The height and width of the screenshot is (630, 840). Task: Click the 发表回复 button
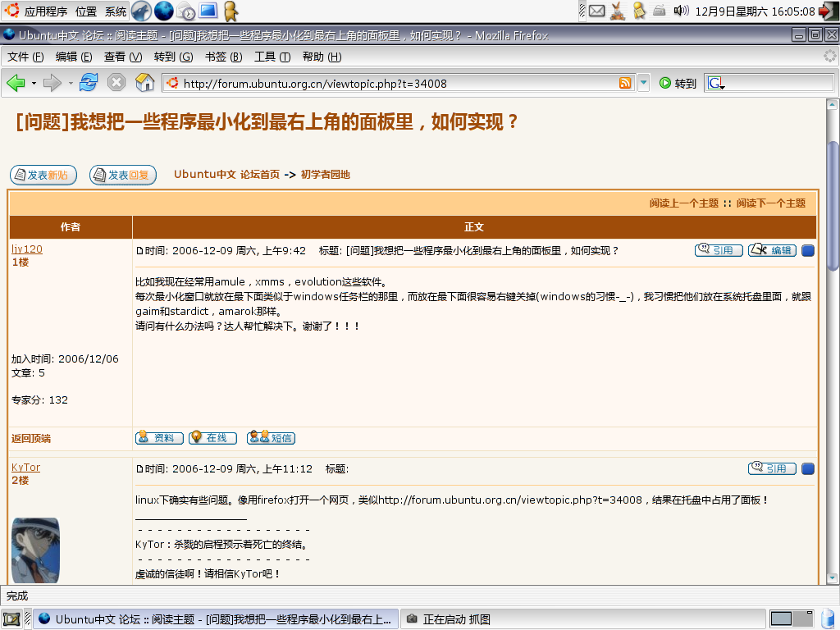pyautogui.click(x=123, y=176)
